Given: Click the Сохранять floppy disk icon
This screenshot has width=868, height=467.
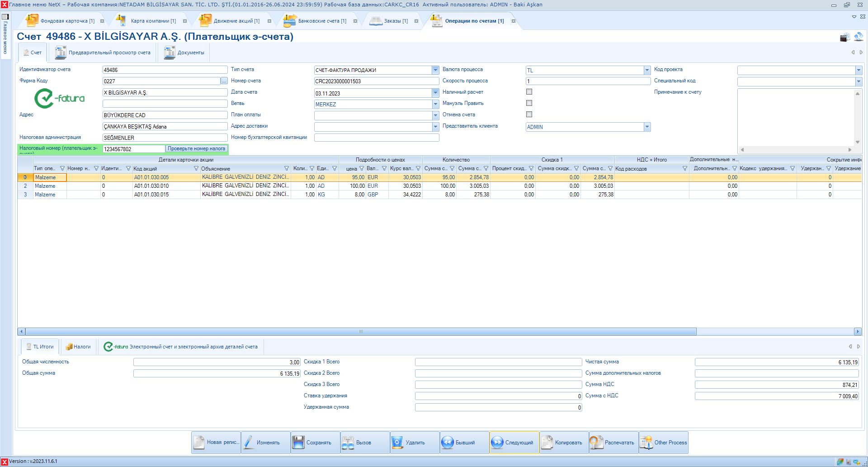Looking at the screenshot, I should (298, 443).
